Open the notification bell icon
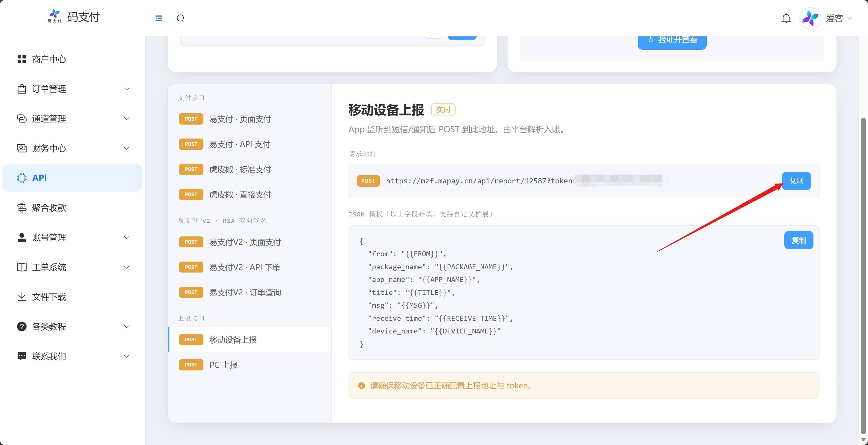This screenshot has height=445, width=868. pos(786,18)
